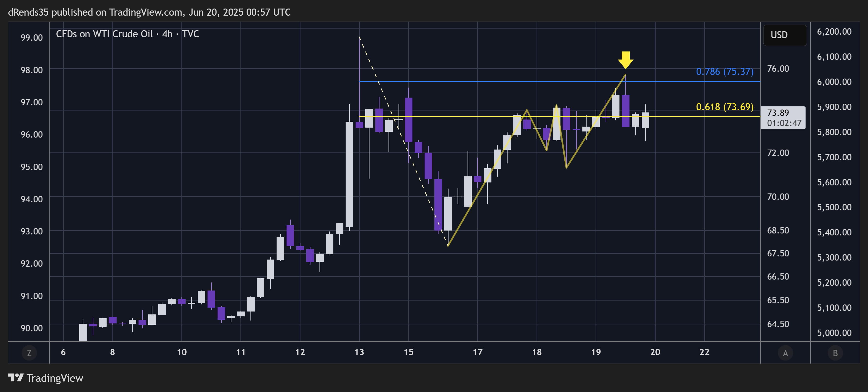
Task: Click the 66.50 price axis value
Action: point(778,277)
